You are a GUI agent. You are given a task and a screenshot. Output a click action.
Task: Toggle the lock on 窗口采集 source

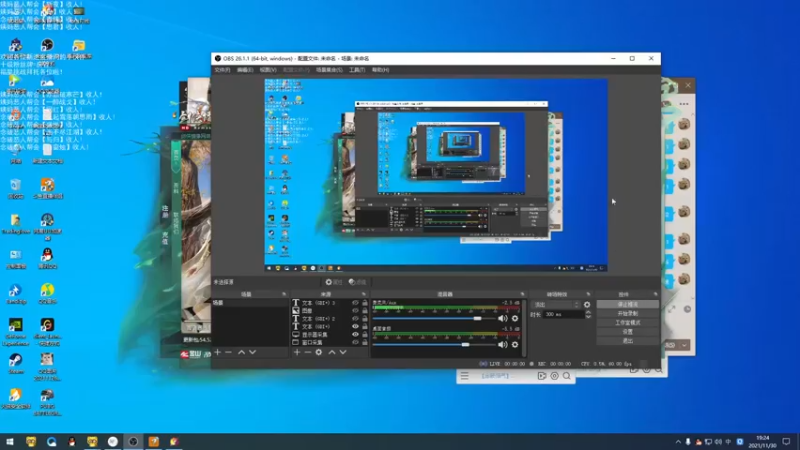pyautogui.click(x=365, y=342)
